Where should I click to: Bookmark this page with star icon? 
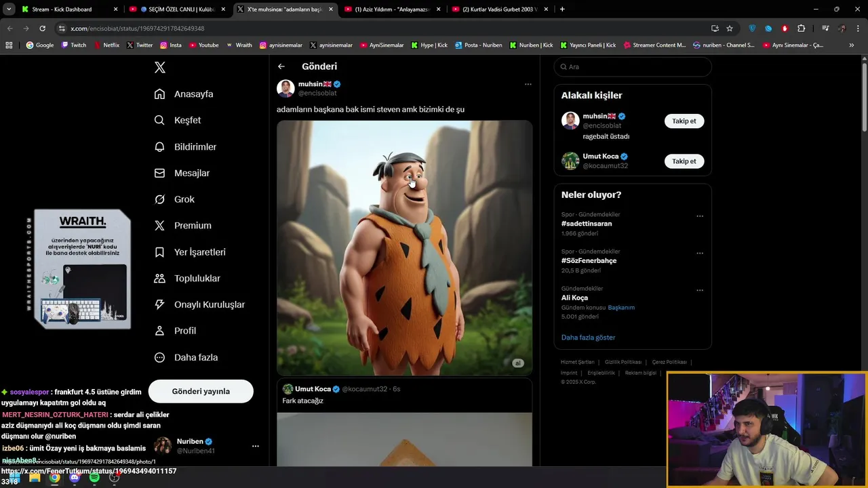[730, 28]
